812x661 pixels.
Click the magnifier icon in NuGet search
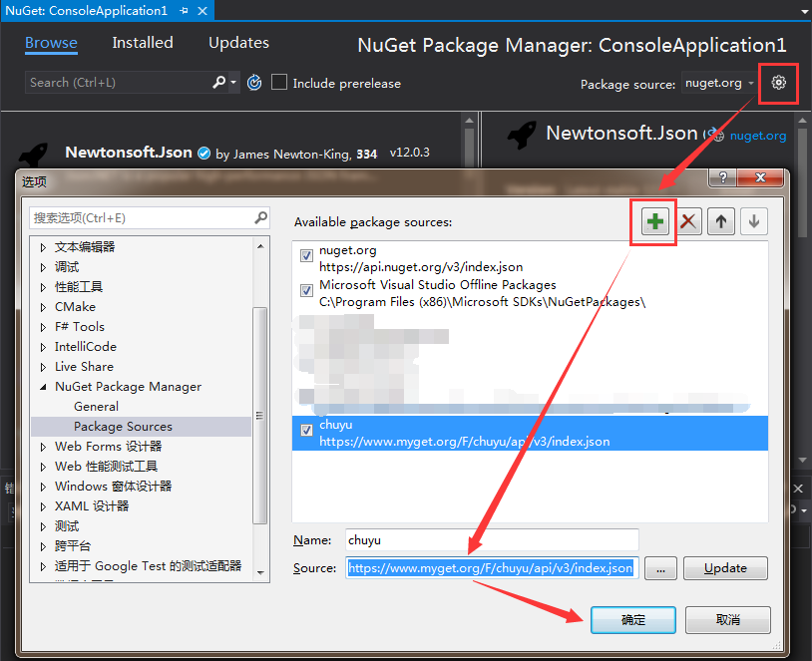click(219, 82)
